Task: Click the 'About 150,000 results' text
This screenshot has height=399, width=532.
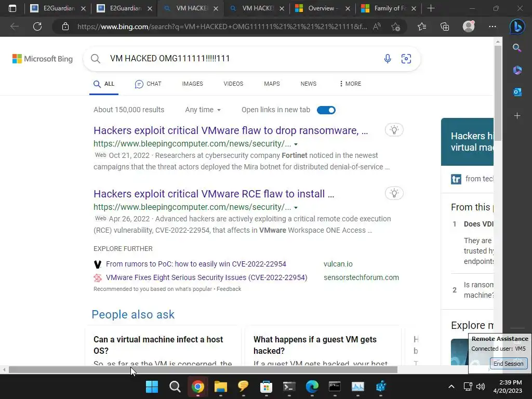Action: point(129,110)
